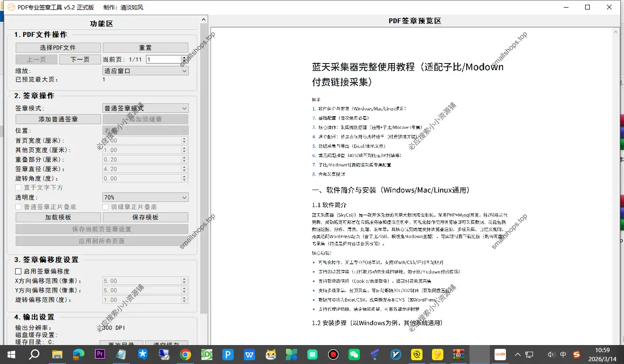Open the 签章模式 dropdown
Viewport: 624px width, 364px height.
[x=145, y=108]
